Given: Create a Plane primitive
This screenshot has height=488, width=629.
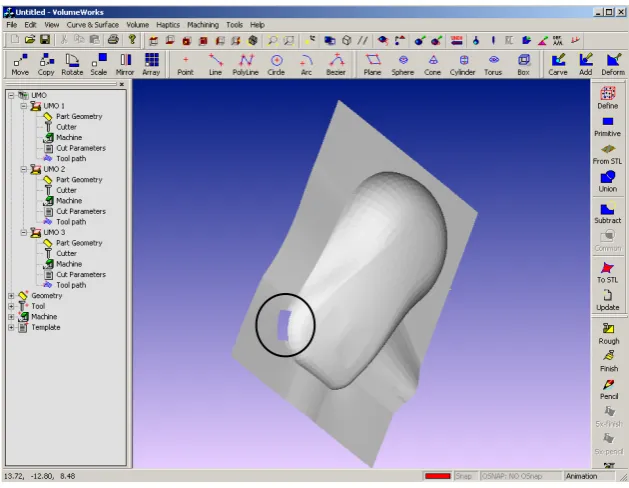Looking at the screenshot, I should click(x=372, y=65).
